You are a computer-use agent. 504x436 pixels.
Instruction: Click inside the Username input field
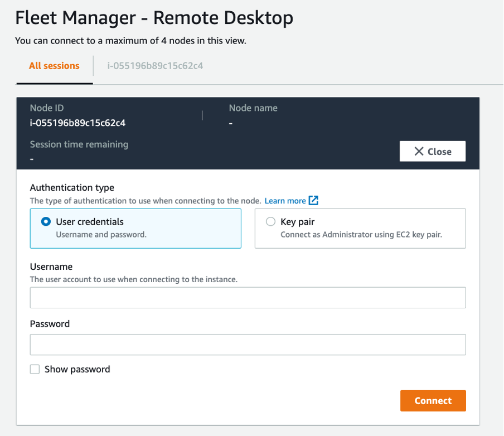[248, 297]
